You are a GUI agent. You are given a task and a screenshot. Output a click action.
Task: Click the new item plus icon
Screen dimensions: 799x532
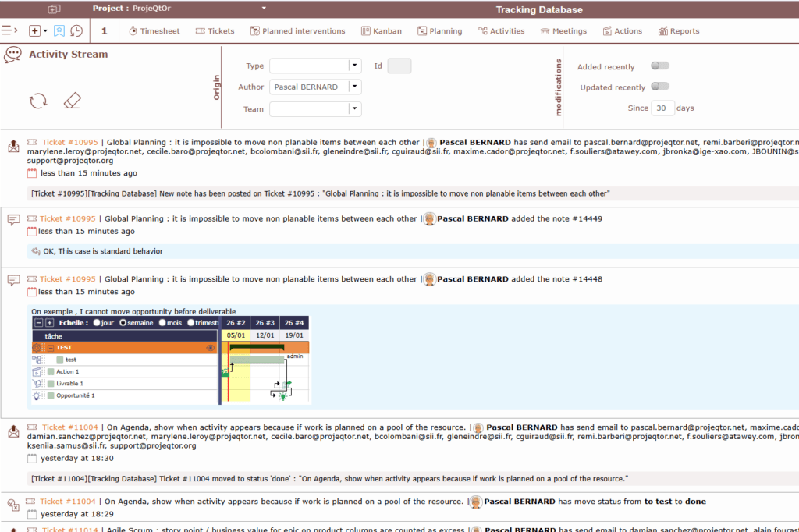point(34,30)
